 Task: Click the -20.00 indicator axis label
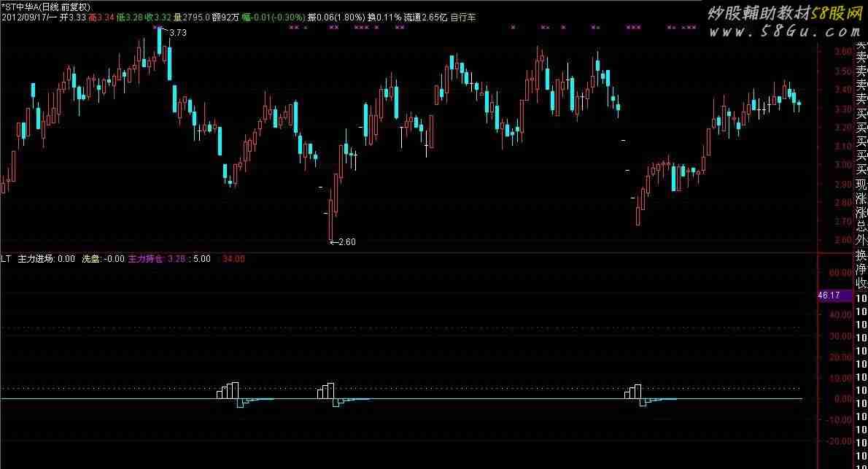pyautogui.click(x=839, y=441)
